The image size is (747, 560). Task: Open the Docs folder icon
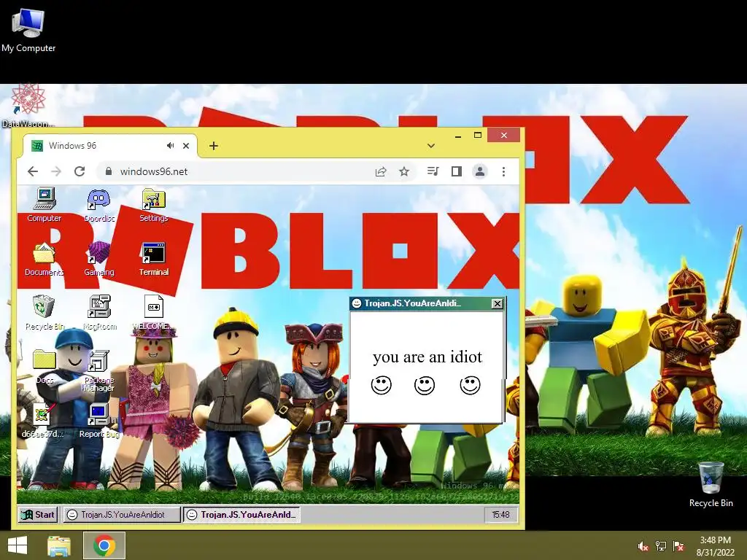tap(44, 367)
